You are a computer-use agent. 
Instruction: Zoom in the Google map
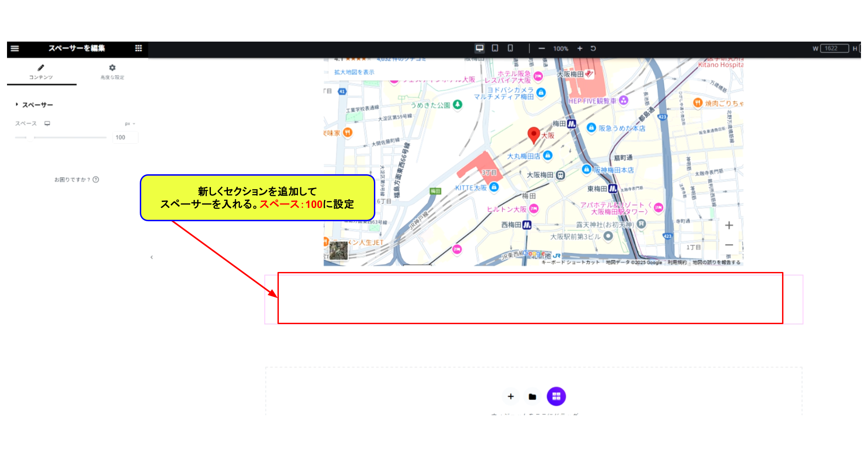tap(729, 225)
